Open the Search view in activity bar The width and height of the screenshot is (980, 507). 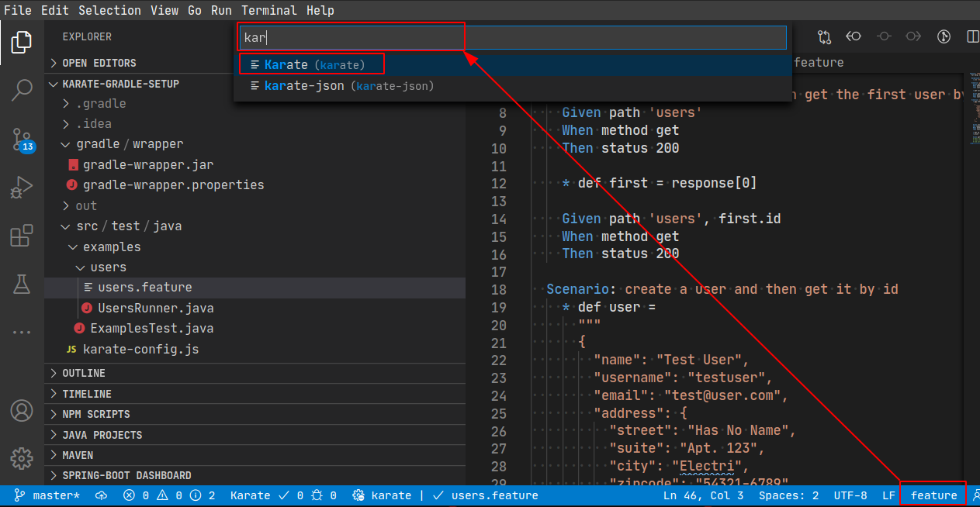(22, 90)
